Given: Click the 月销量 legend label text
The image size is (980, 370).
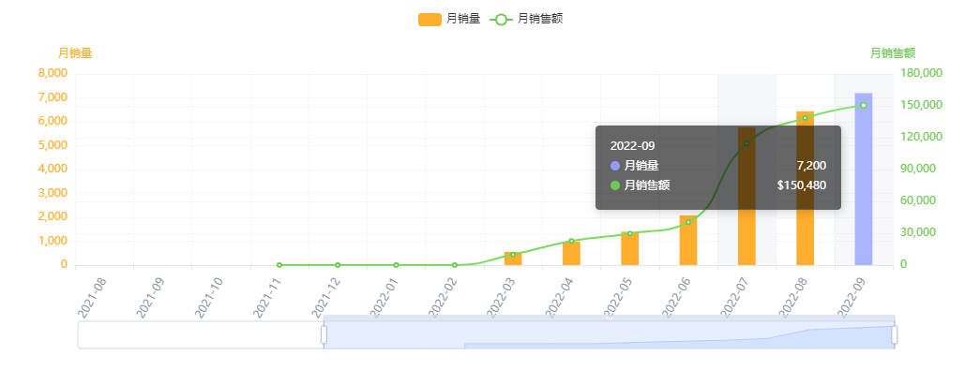Looking at the screenshot, I should tap(463, 20).
